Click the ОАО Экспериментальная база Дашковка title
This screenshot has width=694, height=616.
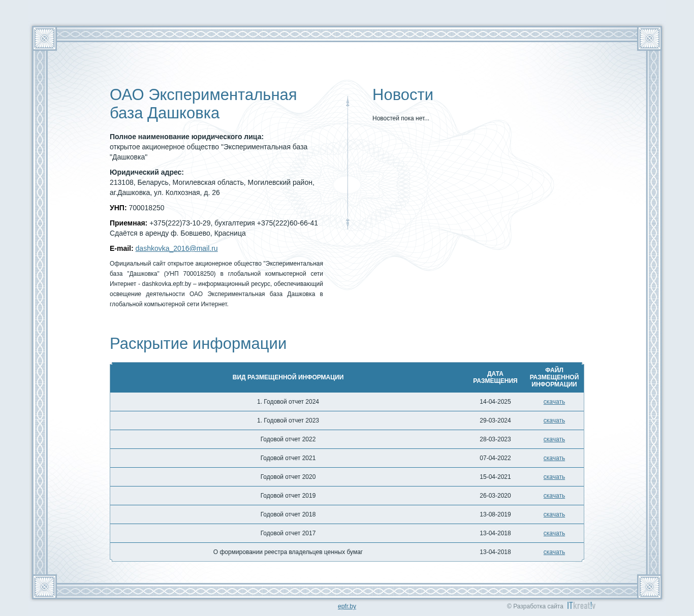click(203, 104)
